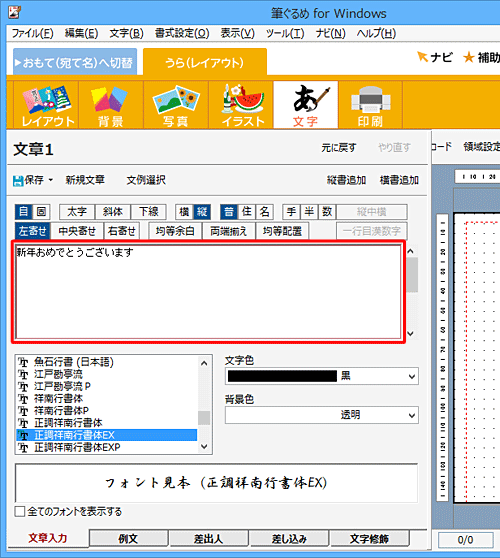Click the app icon in title bar
Screen dimensions: 500x558
click(14, 12)
